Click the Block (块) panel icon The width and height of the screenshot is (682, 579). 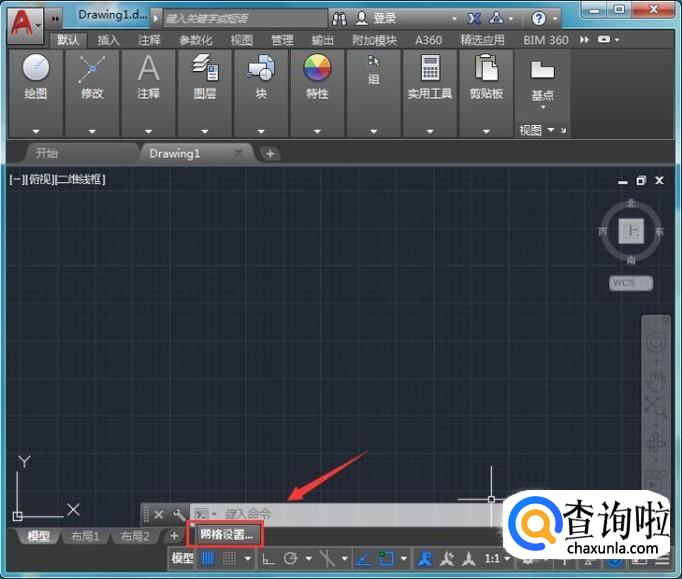tap(261, 67)
